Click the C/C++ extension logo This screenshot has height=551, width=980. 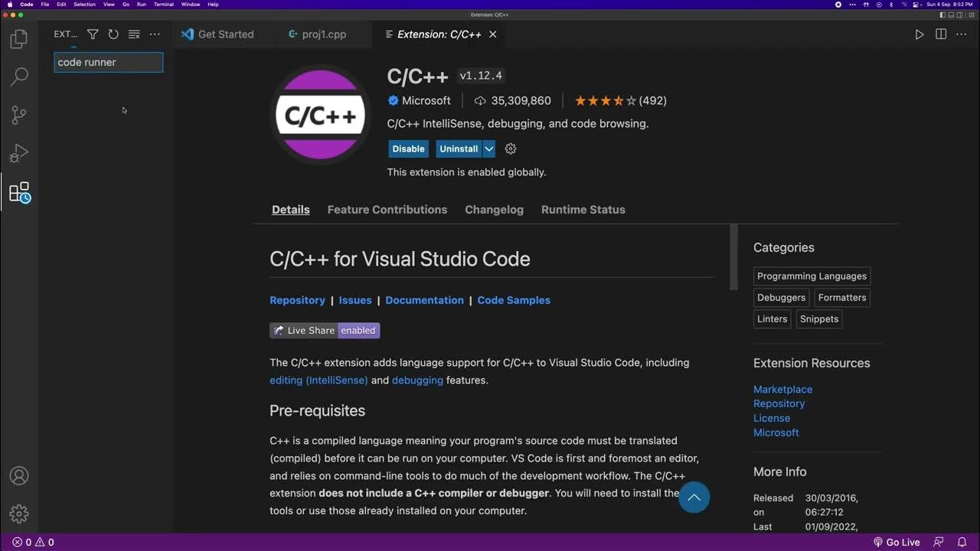point(320,115)
